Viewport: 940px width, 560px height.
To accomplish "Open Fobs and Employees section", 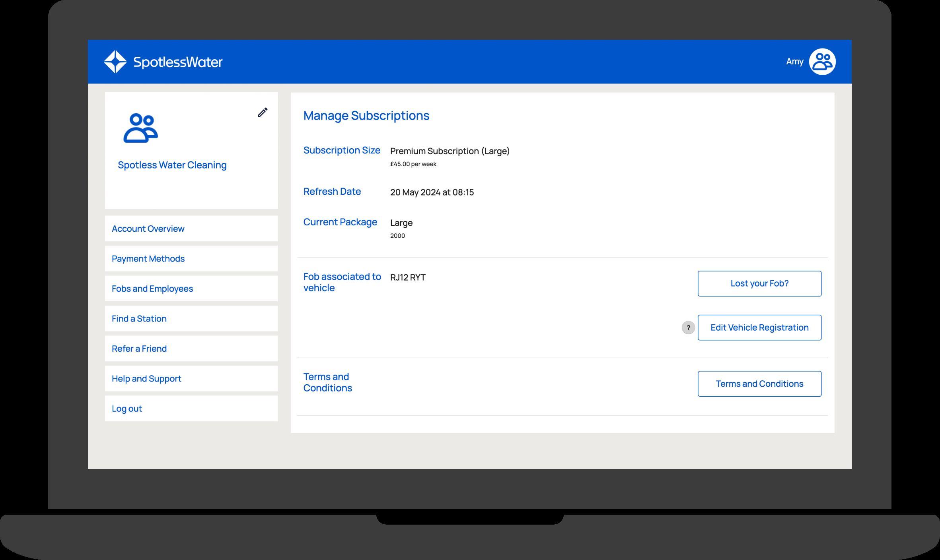I will coord(191,289).
